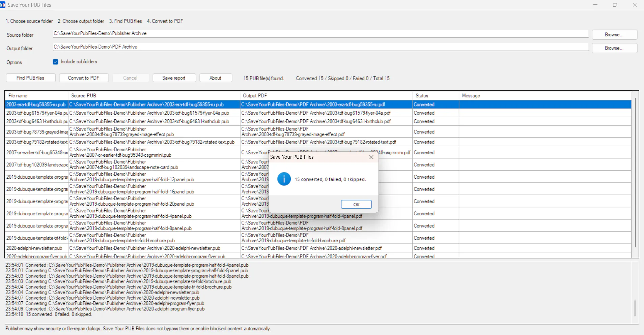644x335 pixels.
Task: Click the step '1. Choose source folder' text
Action: (29, 21)
